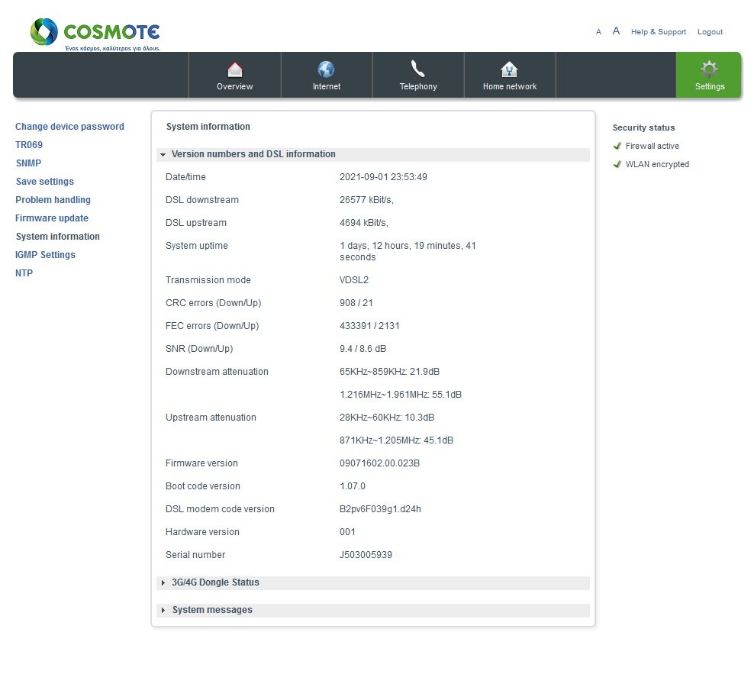Click the Security status heading
The height and width of the screenshot is (700, 754).
[x=643, y=127]
